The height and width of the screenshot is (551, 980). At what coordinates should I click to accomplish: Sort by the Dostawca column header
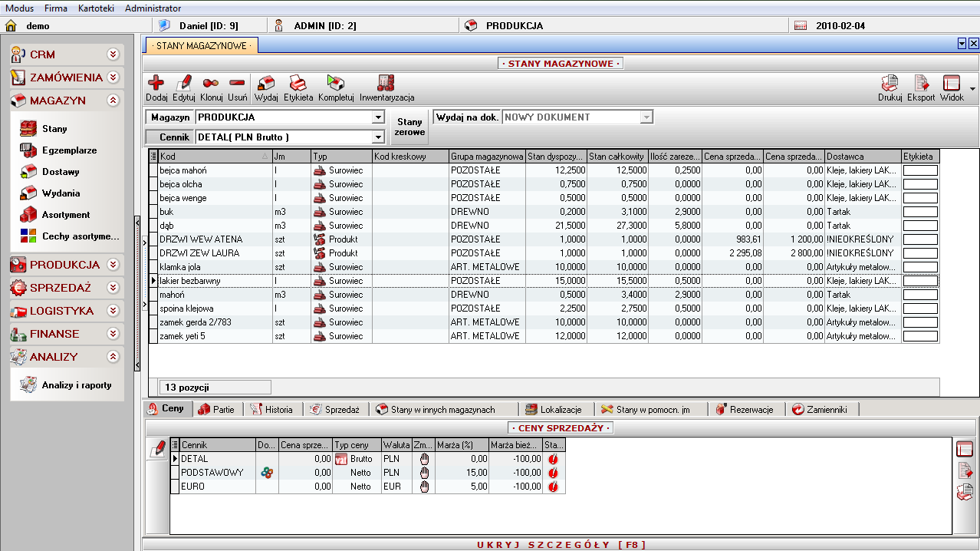pyautogui.click(x=863, y=156)
